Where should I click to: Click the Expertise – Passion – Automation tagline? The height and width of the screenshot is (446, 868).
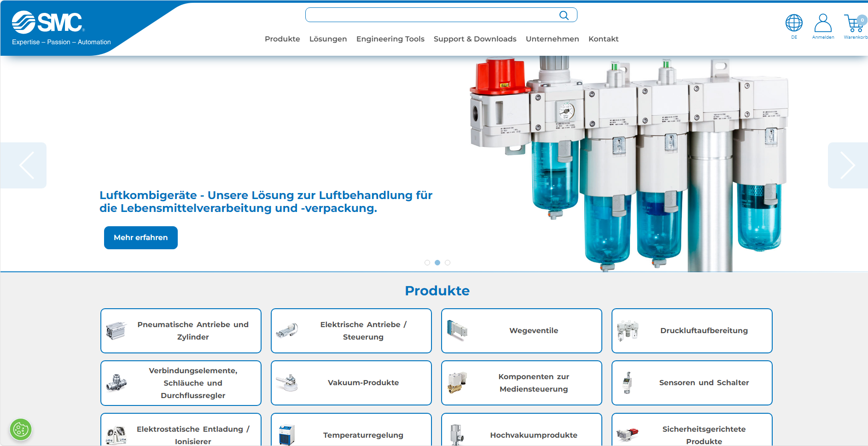[x=61, y=42]
